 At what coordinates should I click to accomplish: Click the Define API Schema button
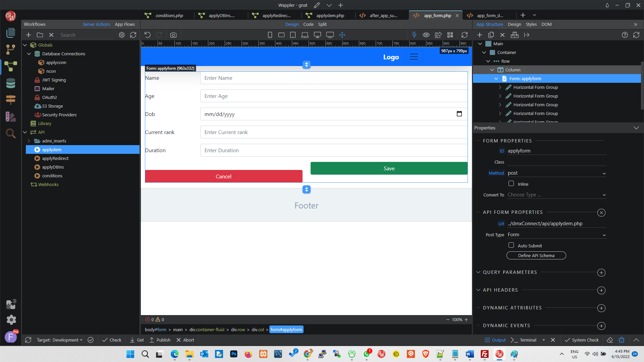tap(536, 255)
